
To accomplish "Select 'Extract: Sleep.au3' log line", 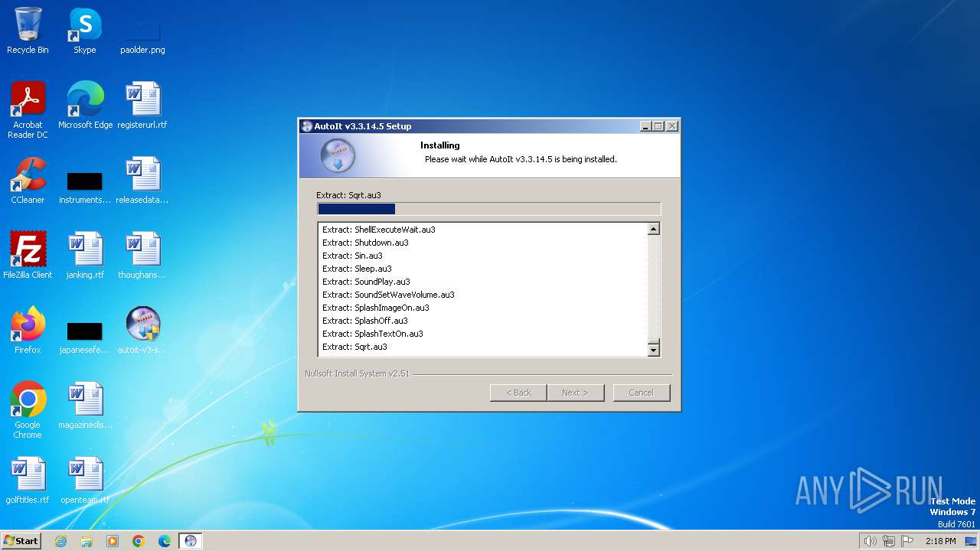I will (358, 269).
